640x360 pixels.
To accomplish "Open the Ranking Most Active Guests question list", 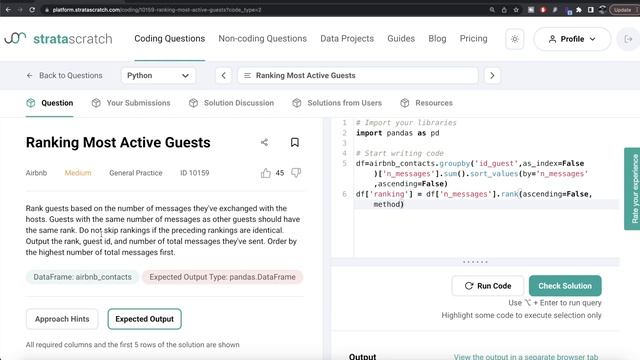I will click(x=358, y=76).
